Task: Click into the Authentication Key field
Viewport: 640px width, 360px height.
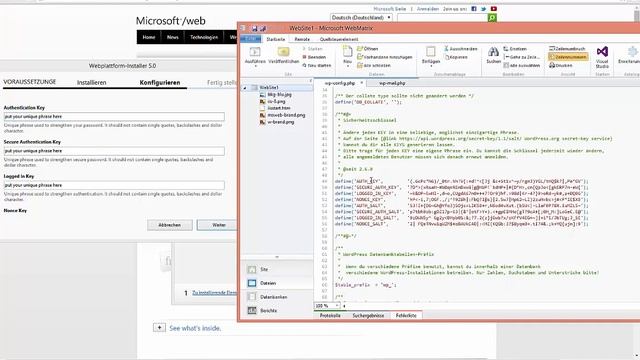Action: (x=114, y=117)
